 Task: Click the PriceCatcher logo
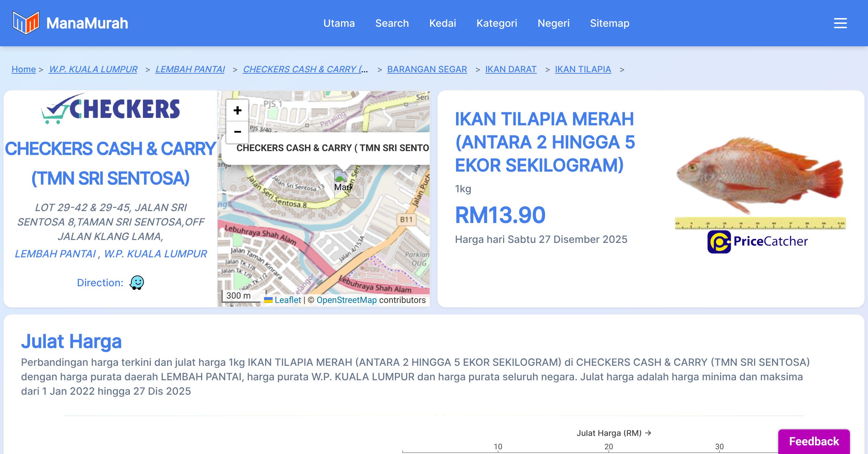pos(757,241)
